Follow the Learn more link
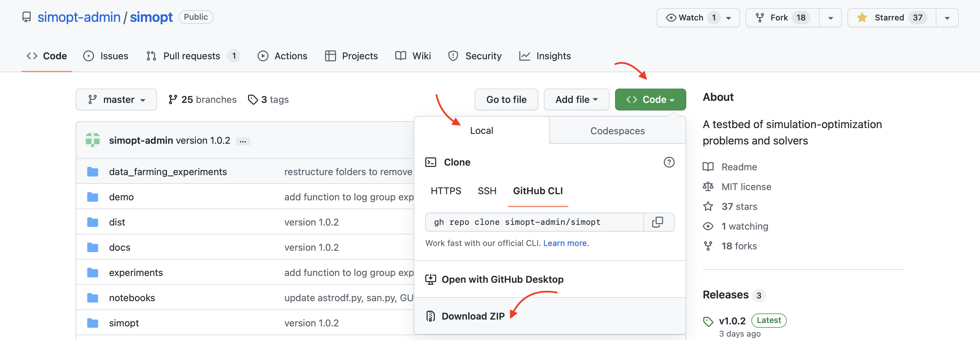This screenshot has height=340, width=980. pyautogui.click(x=565, y=243)
